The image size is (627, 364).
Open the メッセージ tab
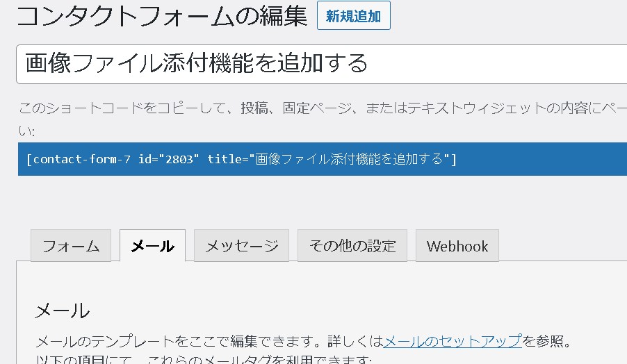coord(241,246)
